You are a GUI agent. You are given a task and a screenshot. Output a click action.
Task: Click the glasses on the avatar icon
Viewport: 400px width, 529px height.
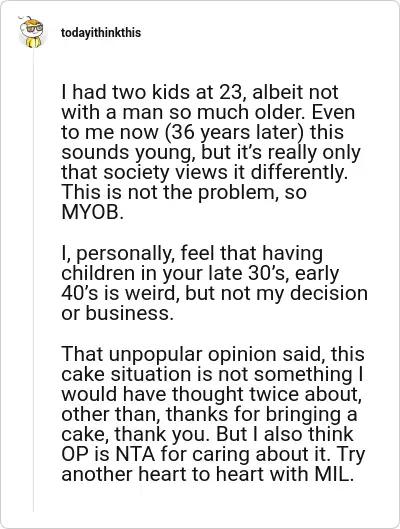(x=34, y=28)
